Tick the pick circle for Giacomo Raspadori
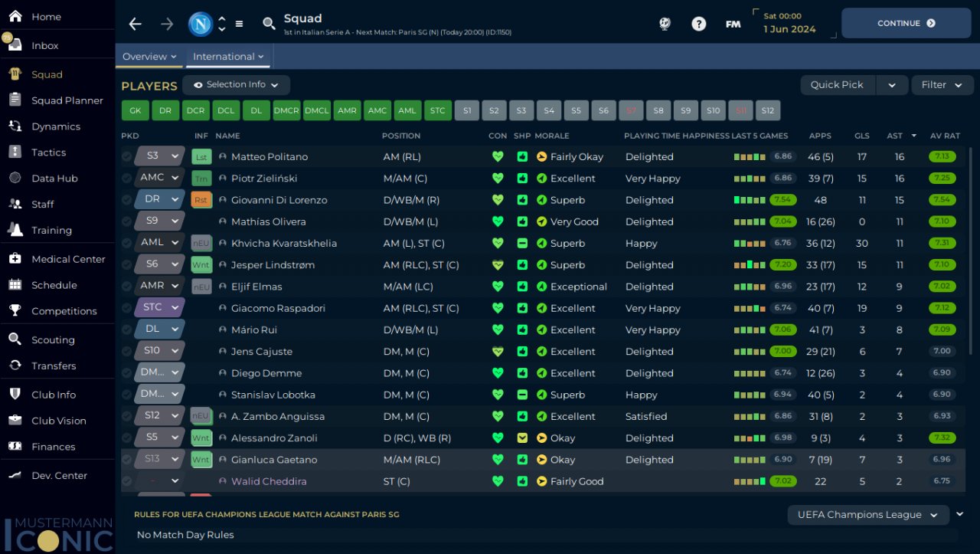The height and width of the screenshot is (554, 980). (127, 308)
